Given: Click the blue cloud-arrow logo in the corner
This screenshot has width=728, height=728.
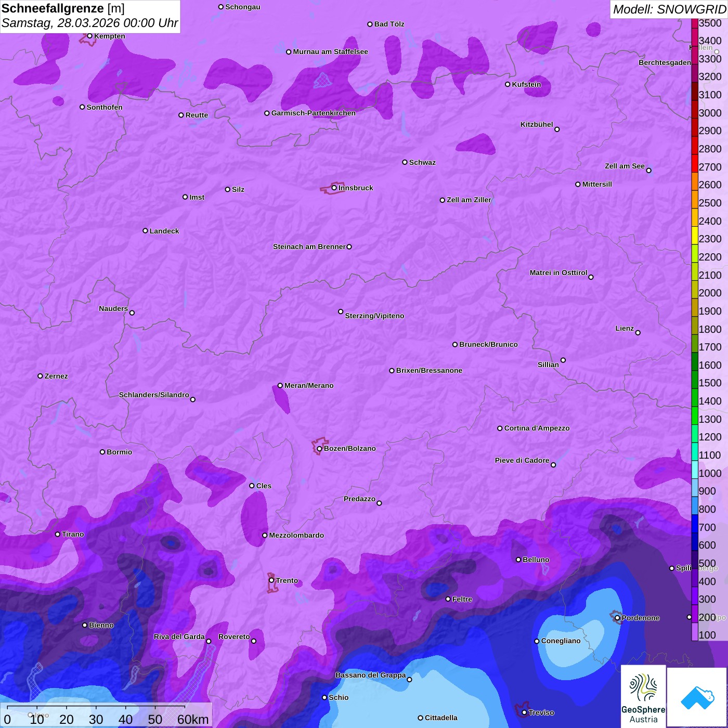Looking at the screenshot, I should 697,697.
